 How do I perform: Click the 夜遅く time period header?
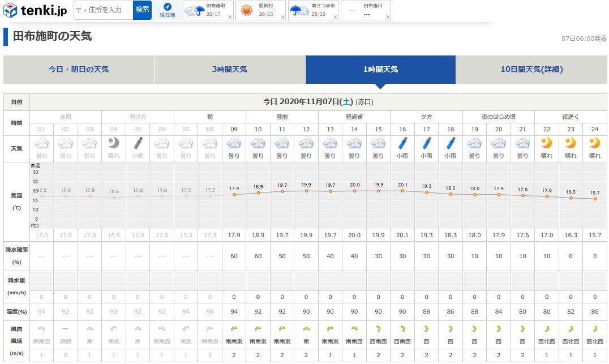coord(571,117)
